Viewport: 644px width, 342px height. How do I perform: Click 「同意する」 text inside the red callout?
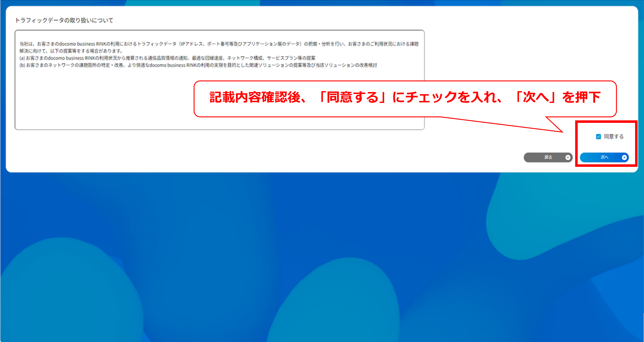pos(352,97)
